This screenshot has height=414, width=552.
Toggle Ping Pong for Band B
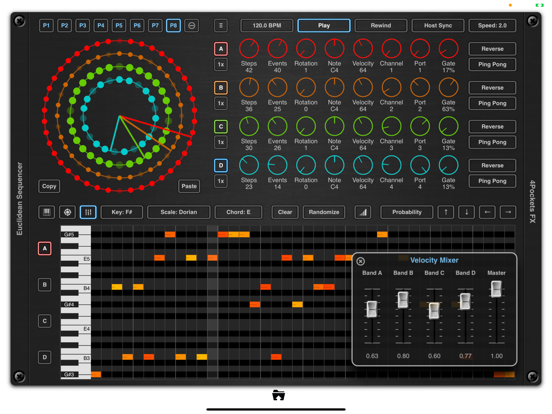(x=492, y=103)
